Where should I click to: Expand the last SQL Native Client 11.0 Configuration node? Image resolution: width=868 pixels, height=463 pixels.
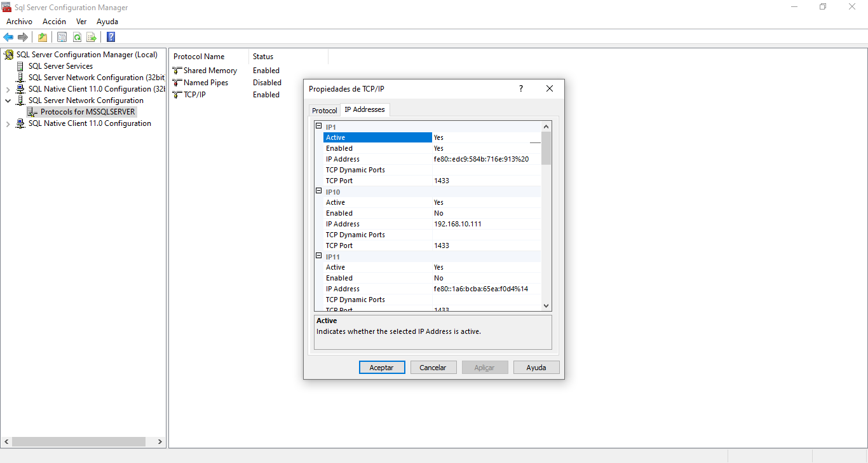(8, 124)
